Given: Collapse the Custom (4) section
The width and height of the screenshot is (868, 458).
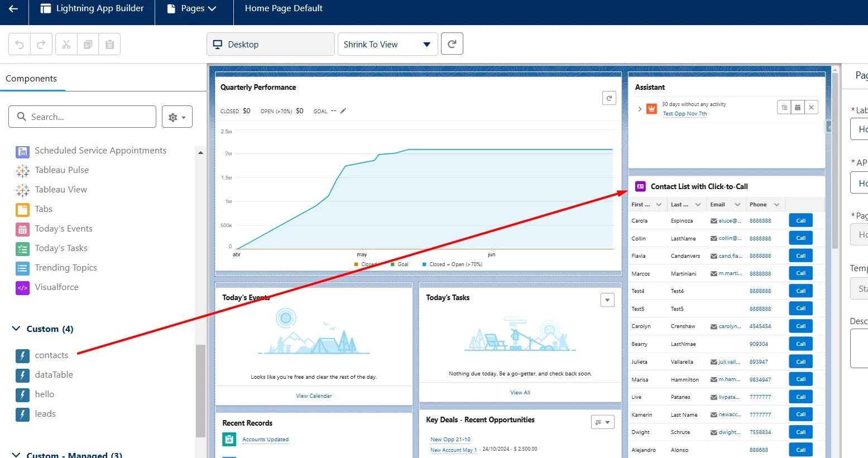Looking at the screenshot, I should coord(16,329).
